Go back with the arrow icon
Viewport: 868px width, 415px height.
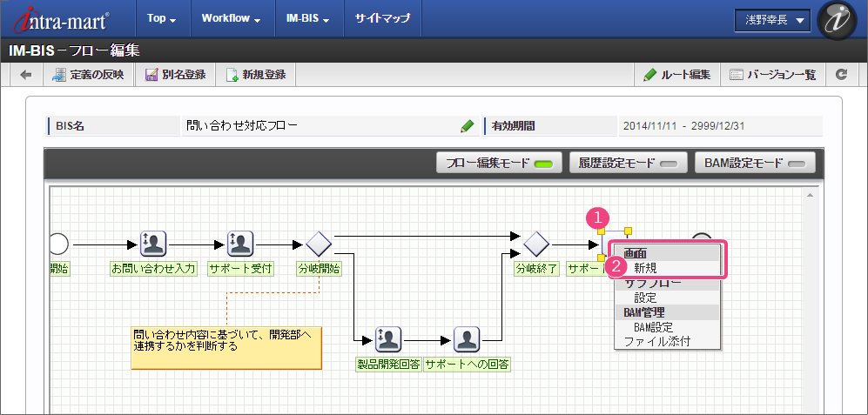tap(26, 75)
